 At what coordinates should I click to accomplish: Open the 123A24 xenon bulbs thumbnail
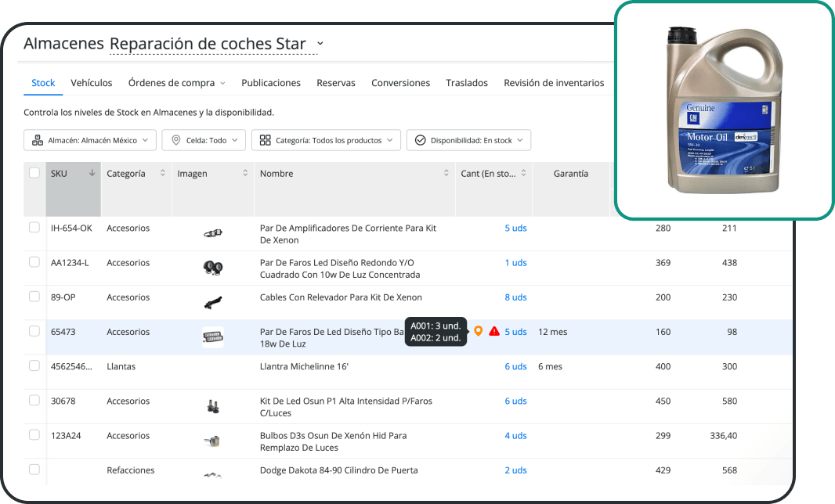[212, 441]
